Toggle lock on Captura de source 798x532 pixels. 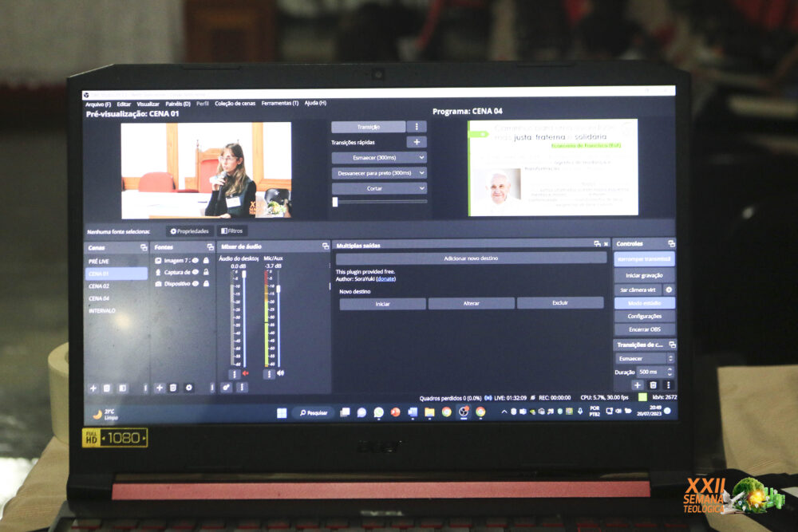(206, 272)
